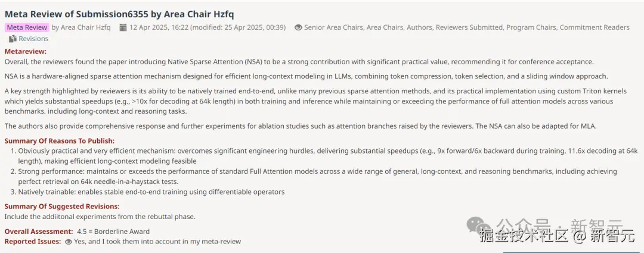Click the Overall Assessment label

coord(39,232)
